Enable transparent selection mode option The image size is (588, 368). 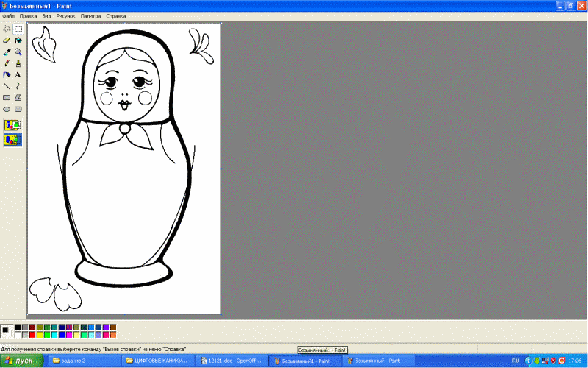[x=12, y=140]
